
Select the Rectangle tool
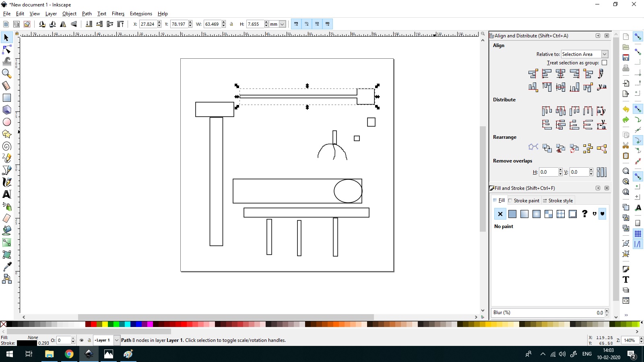[6, 98]
